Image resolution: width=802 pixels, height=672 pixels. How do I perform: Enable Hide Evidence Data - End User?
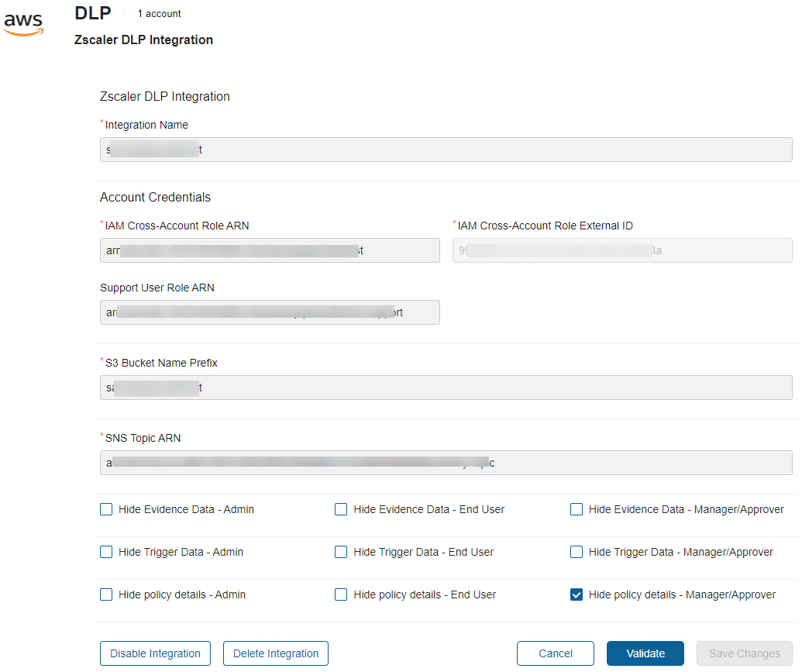pyautogui.click(x=341, y=509)
